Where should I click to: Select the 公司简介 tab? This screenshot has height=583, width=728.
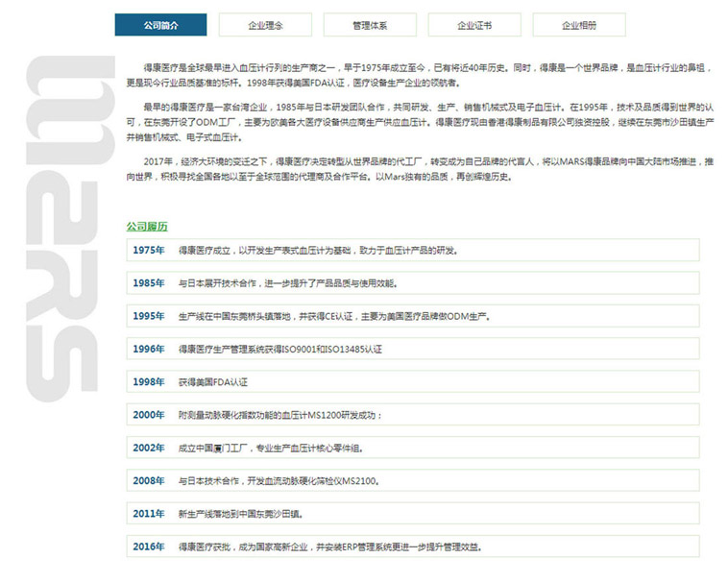[x=160, y=25]
